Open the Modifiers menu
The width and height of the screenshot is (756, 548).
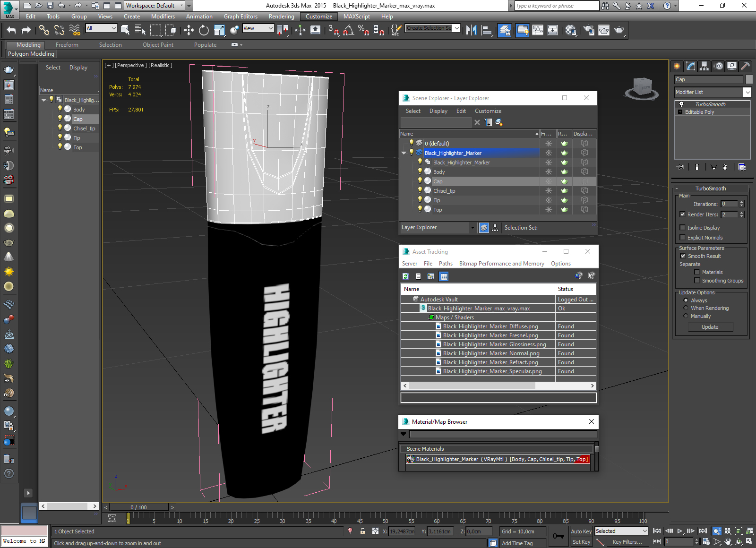point(163,17)
